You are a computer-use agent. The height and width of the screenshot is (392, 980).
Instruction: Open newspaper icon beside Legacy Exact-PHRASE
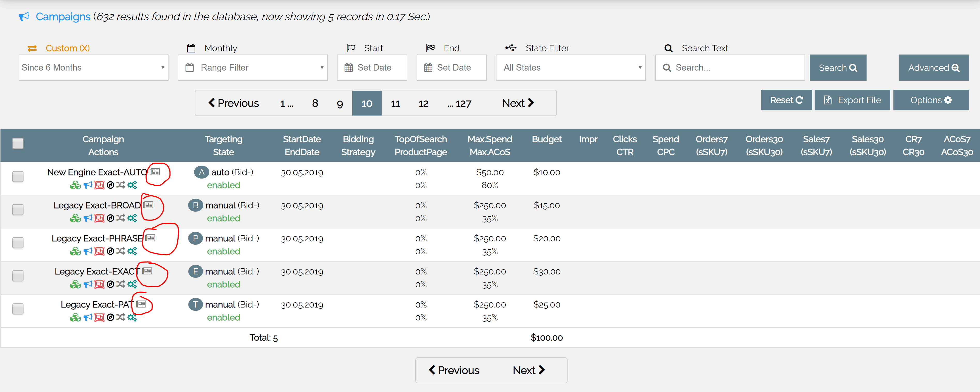click(x=150, y=238)
